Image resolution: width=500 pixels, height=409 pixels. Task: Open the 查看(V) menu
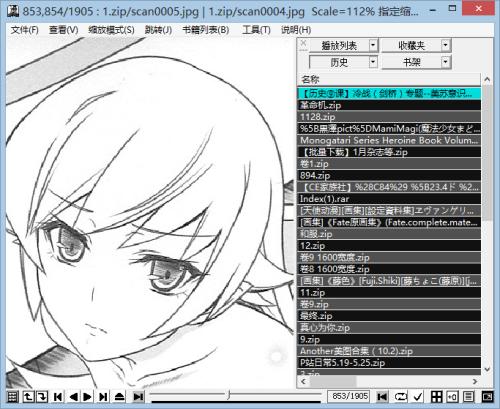tap(63, 30)
